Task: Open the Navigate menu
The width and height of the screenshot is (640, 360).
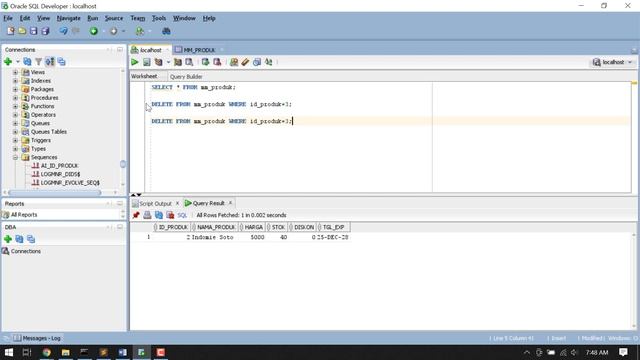Action: click(69, 18)
